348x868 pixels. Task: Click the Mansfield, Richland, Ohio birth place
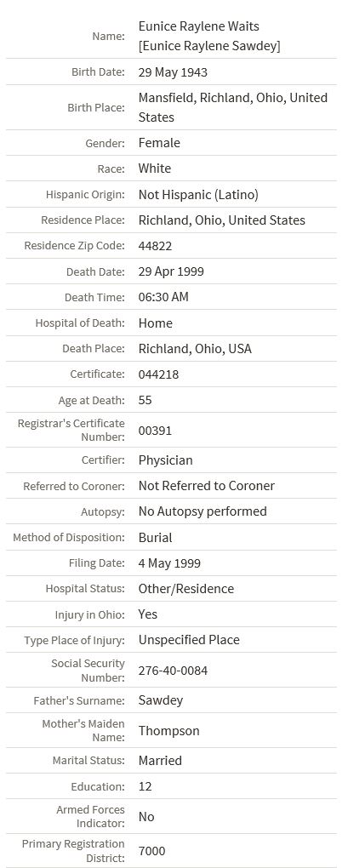tap(233, 107)
